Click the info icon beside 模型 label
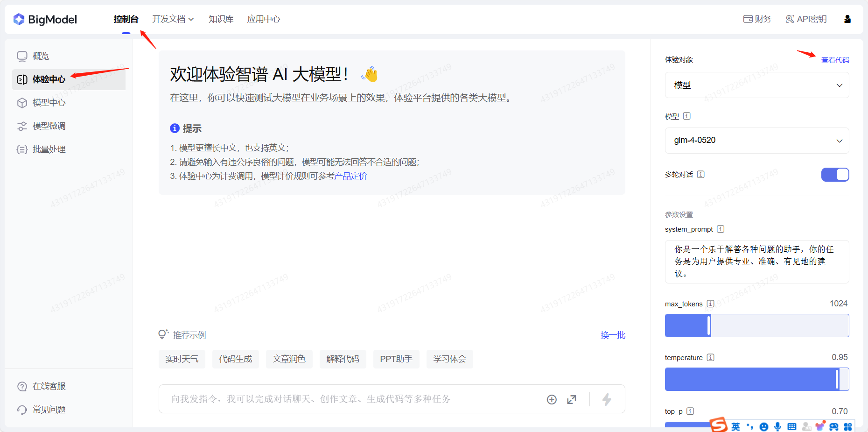Image resolution: width=868 pixels, height=432 pixels. 686,116
